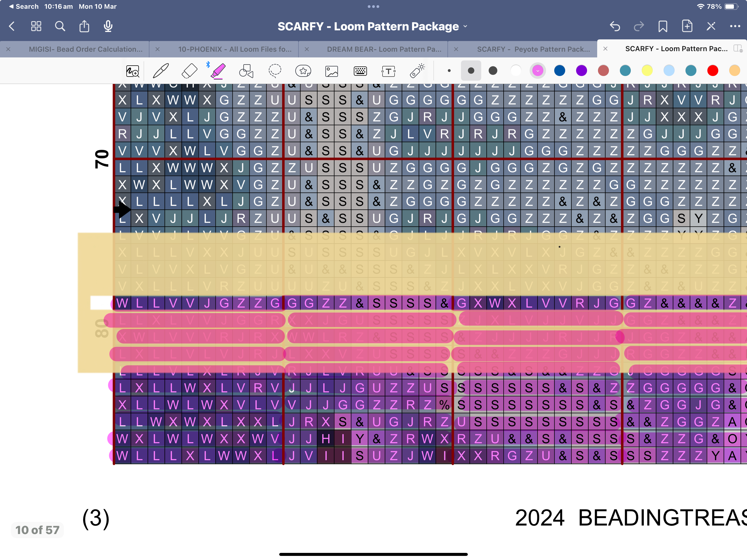Activate the Laser pointer tool
The width and height of the screenshot is (747, 560).
tap(418, 71)
